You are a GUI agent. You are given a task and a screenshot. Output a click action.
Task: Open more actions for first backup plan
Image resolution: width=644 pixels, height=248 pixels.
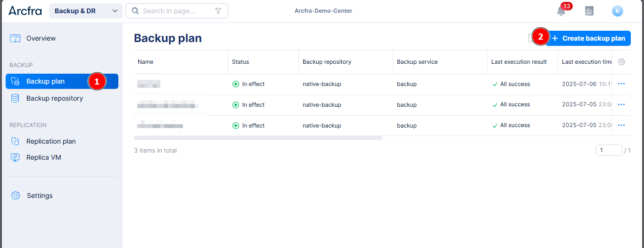[x=621, y=84]
